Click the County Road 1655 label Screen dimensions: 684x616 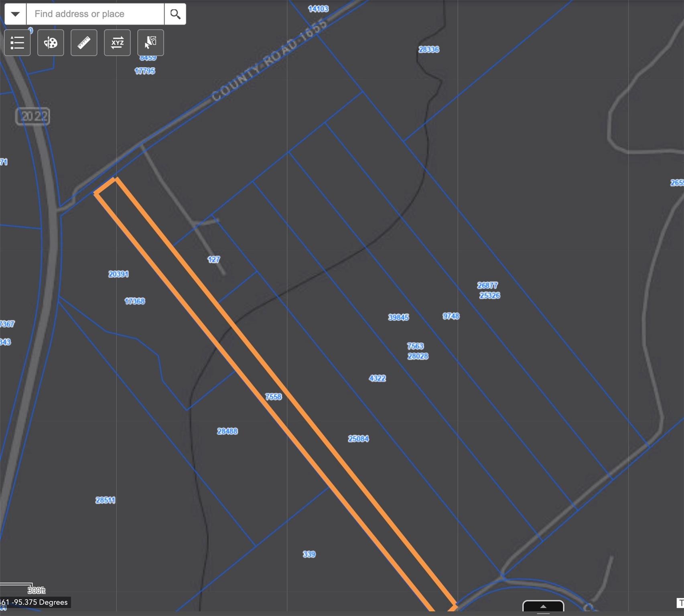[269, 60]
